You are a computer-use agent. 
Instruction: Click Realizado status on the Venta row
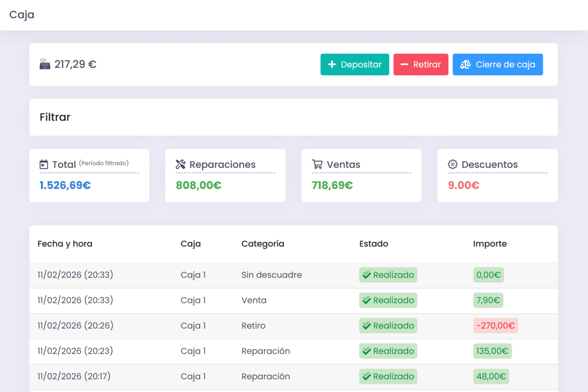[x=388, y=301]
